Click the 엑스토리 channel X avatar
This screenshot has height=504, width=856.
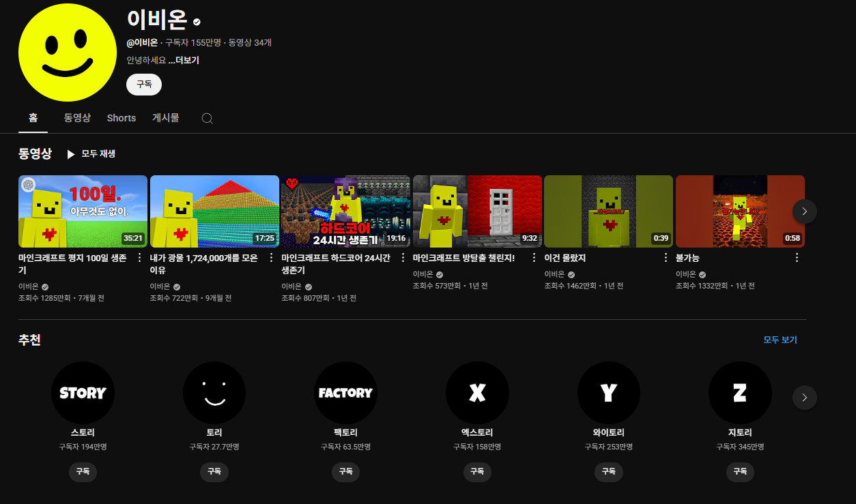coord(477,393)
